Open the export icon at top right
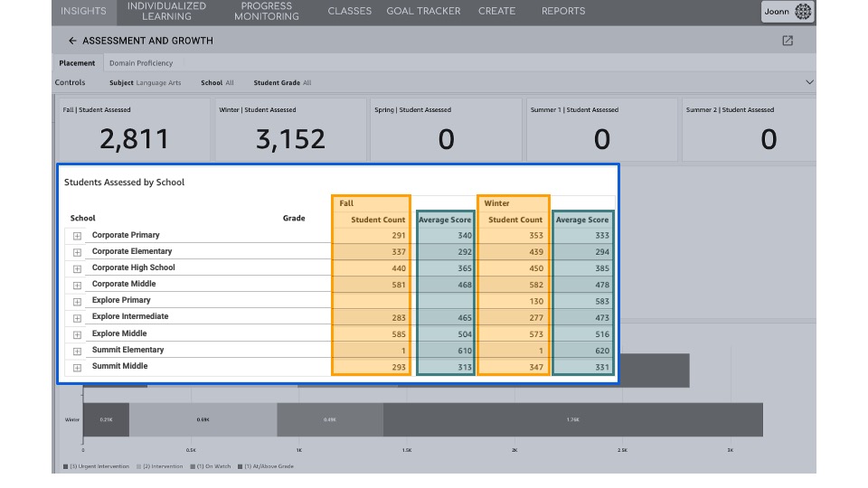Screen dimensions: 868x488 point(788,41)
